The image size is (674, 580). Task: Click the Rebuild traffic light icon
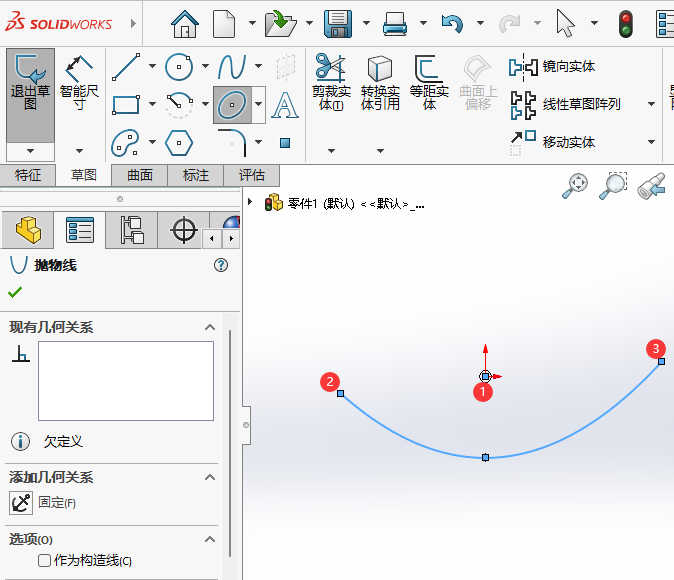pyautogui.click(x=626, y=24)
